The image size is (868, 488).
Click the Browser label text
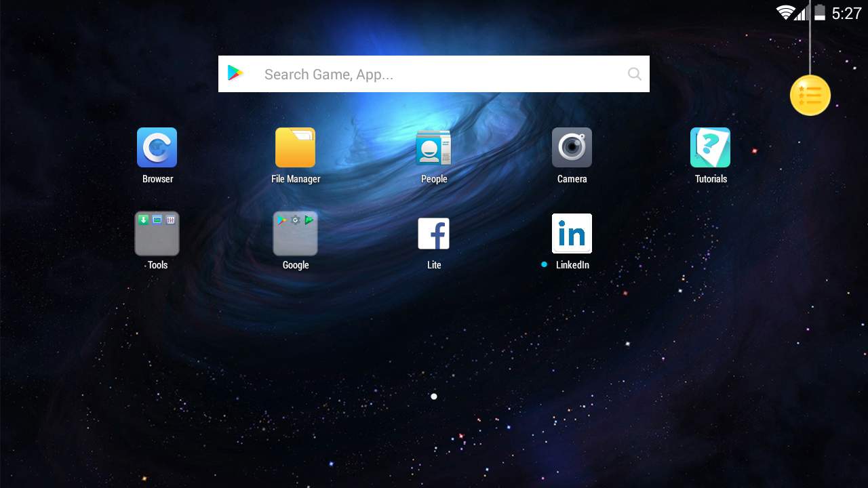(157, 179)
